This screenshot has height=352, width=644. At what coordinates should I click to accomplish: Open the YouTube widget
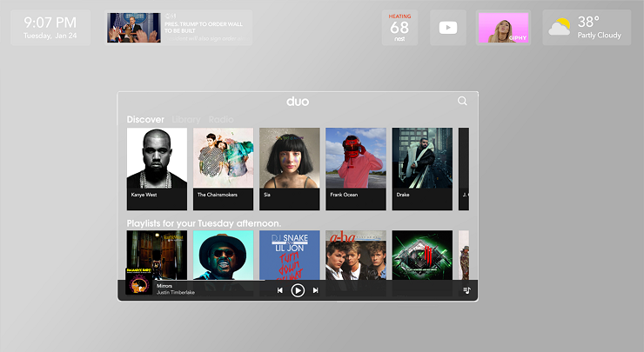tap(447, 28)
